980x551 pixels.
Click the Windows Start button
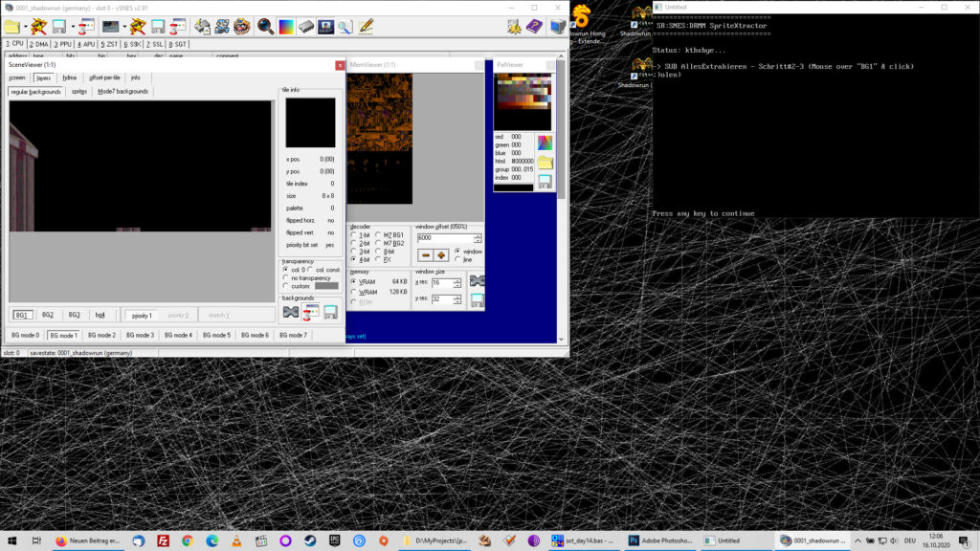11,541
